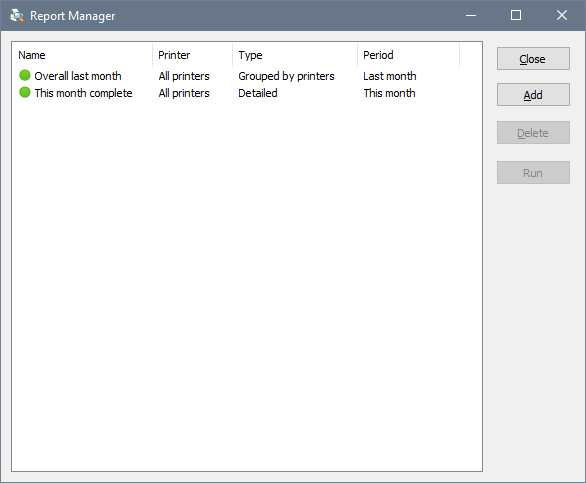Click 'All printers' in This month complete row

click(x=184, y=93)
